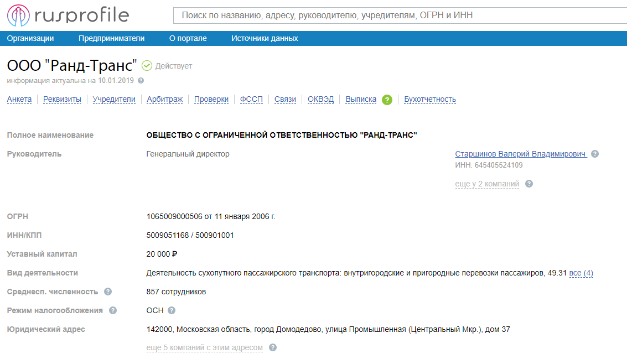
Task: Select the legal address text 142000, Московская область
Action: click(x=328, y=329)
